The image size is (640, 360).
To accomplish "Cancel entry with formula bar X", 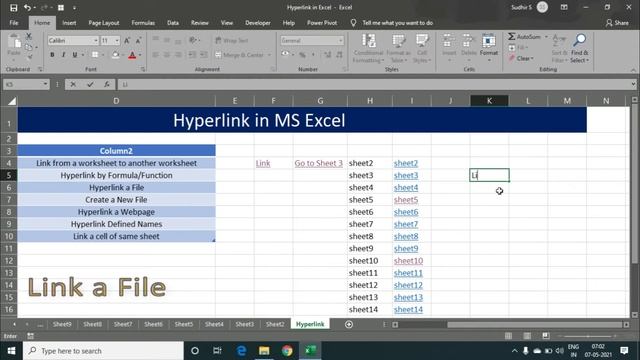I will (73, 84).
